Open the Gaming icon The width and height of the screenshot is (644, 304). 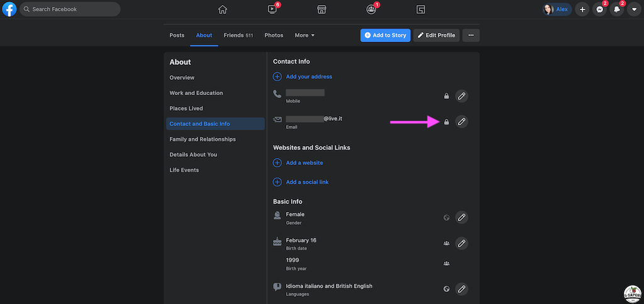pos(421,9)
